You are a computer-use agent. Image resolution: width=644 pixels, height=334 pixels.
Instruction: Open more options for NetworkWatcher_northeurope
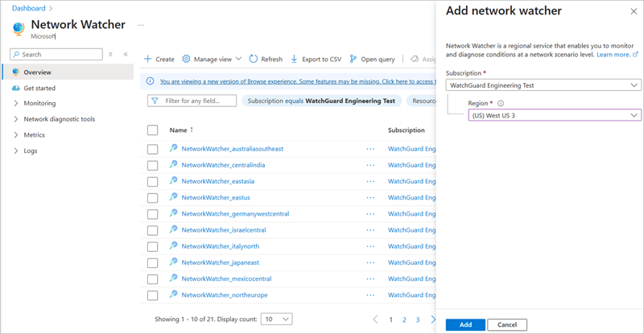click(x=370, y=295)
